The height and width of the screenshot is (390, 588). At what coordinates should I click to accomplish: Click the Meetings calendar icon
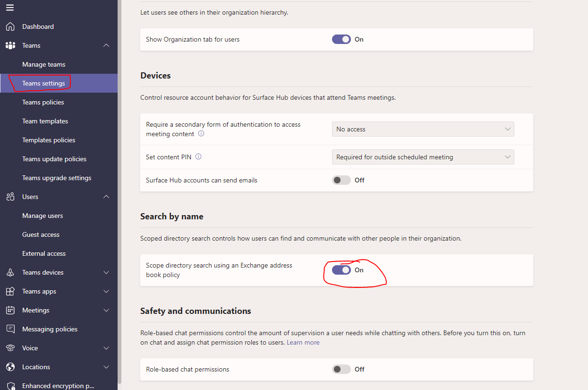click(x=10, y=310)
